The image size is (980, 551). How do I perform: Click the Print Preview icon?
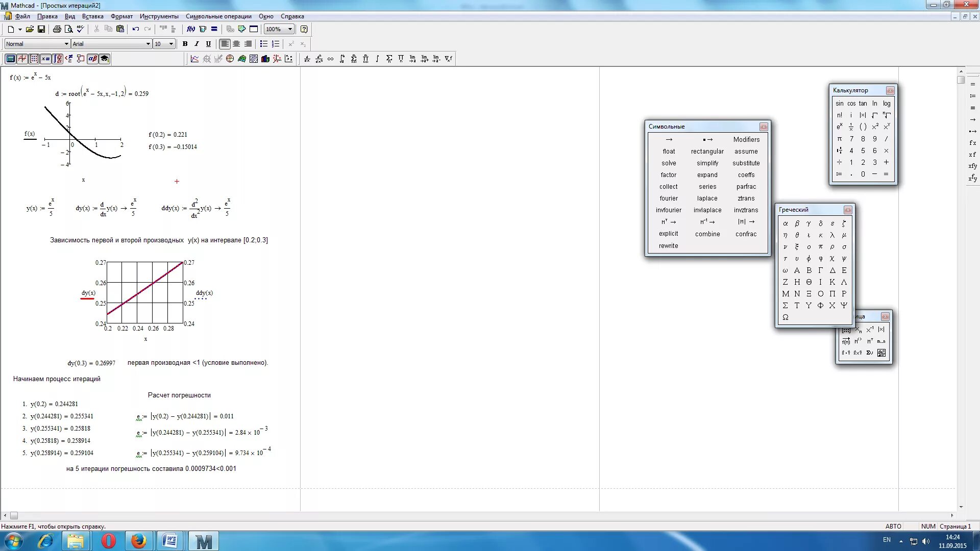[68, 29]
